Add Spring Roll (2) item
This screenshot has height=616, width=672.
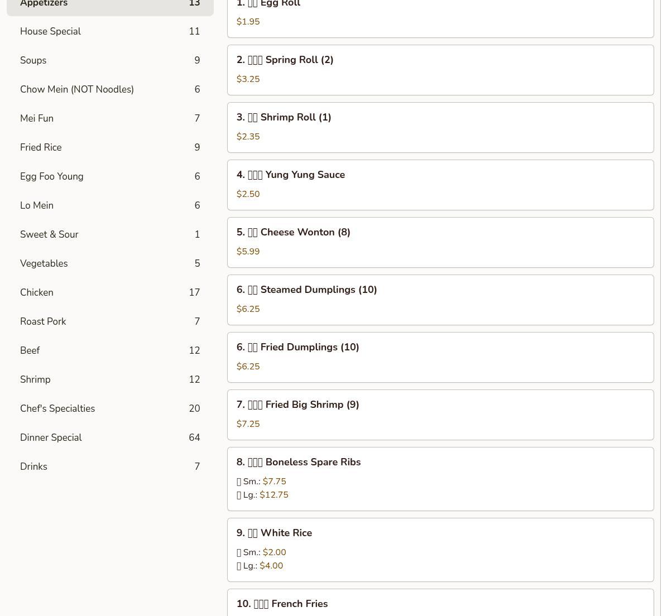(440, 70)
